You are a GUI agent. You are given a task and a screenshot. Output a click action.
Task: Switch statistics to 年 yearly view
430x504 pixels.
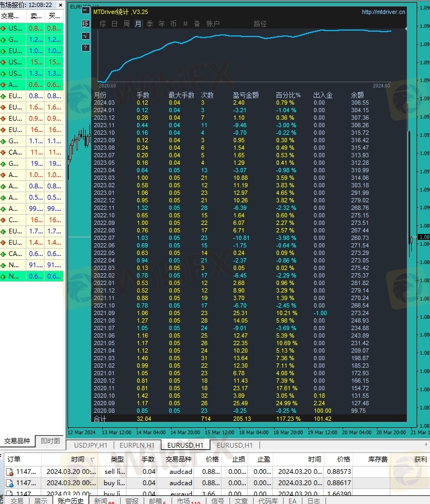[161, 24]
